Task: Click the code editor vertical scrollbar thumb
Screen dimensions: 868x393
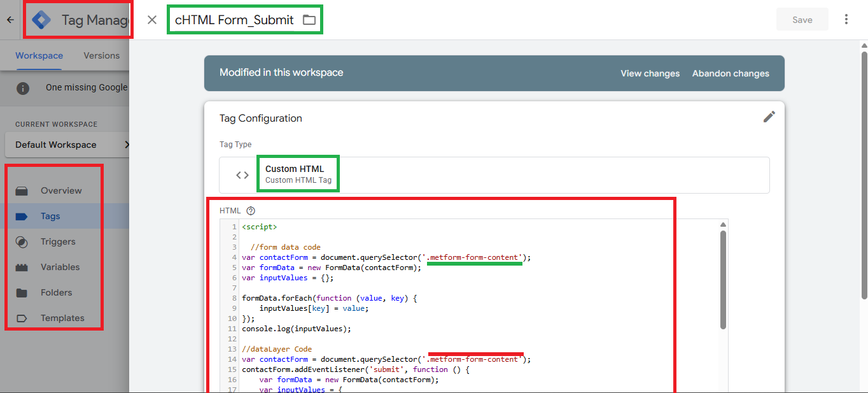Action: point(724,280)
